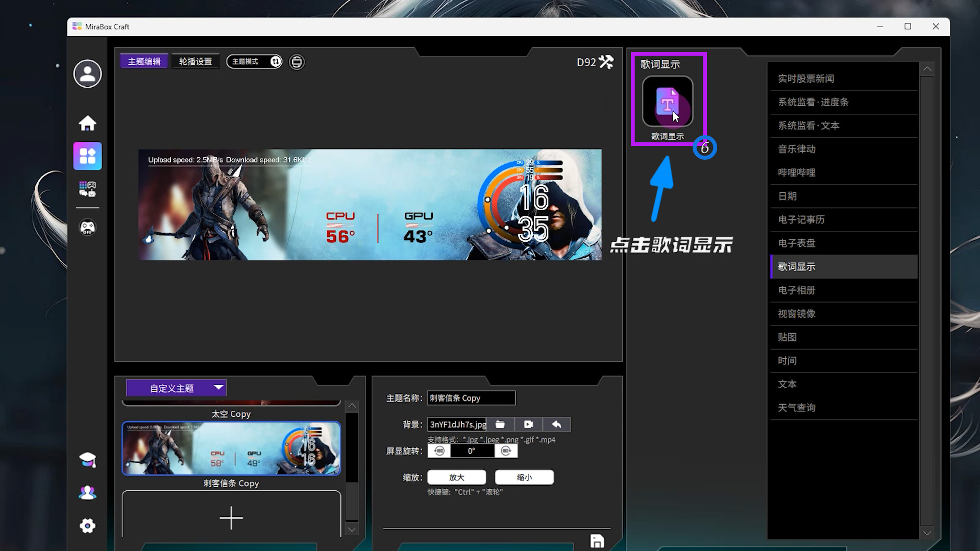This screenshot has width=980, height=551.
Task: Go to the home page icon
Action: click(x=87, y=123)
